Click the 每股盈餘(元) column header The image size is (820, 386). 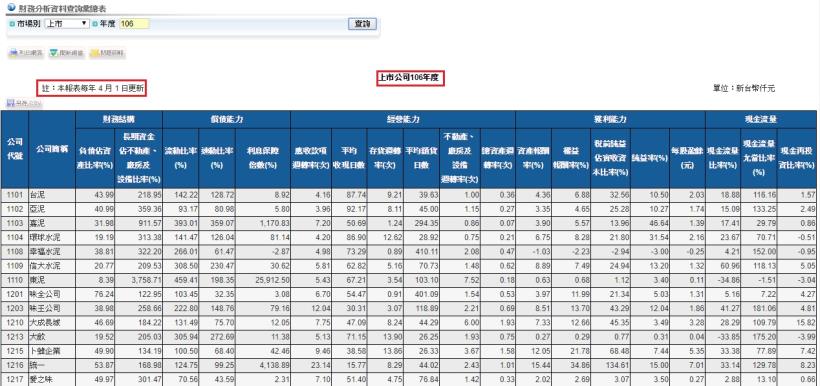click(687, 158)
